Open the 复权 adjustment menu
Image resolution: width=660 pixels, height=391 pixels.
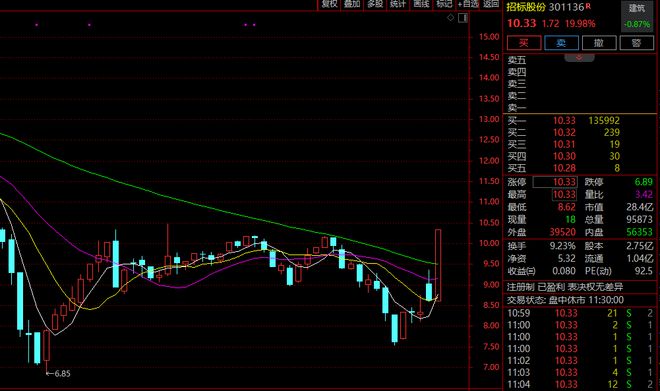tap(329, 4)
